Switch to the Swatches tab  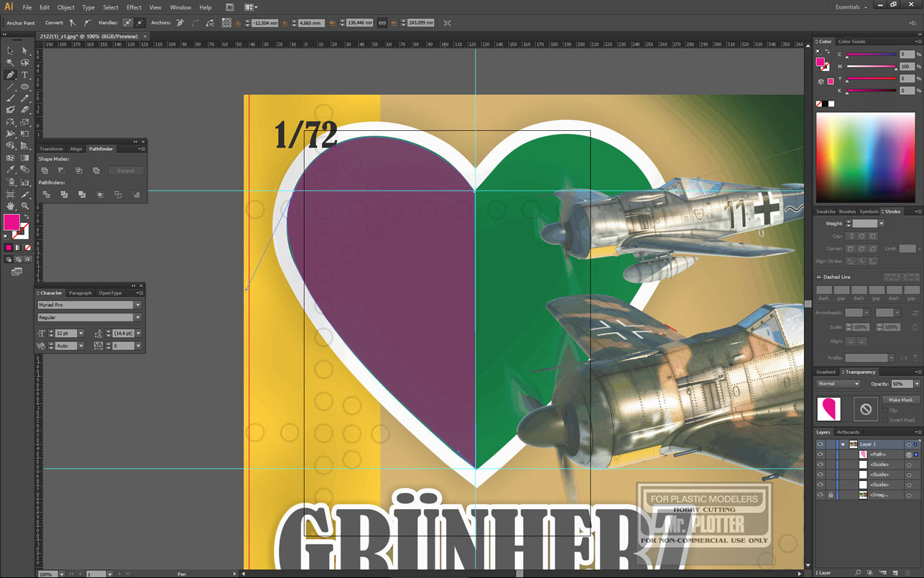(826, 211)
